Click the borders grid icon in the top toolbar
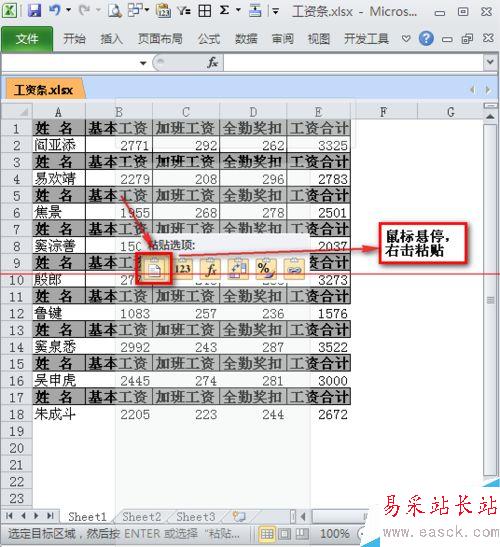This screenshot has width=500, height=547. (205, 10)
